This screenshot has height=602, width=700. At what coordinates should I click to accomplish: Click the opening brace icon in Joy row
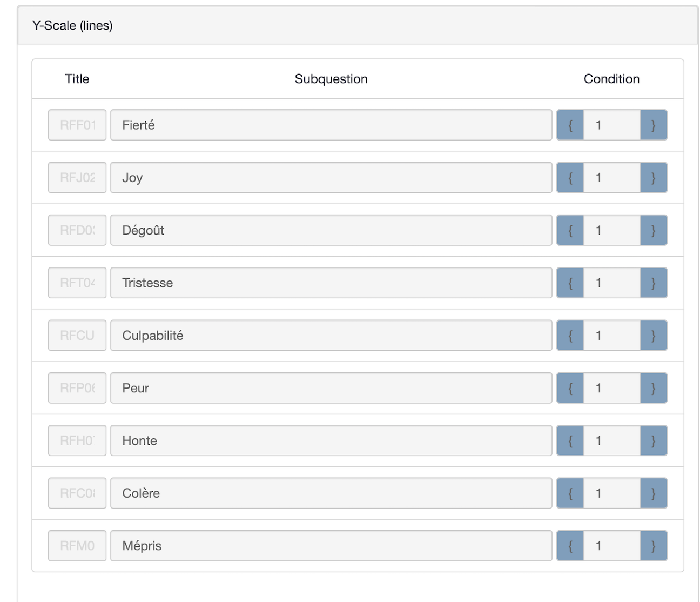pyautogui.click(x=570, y=178)
